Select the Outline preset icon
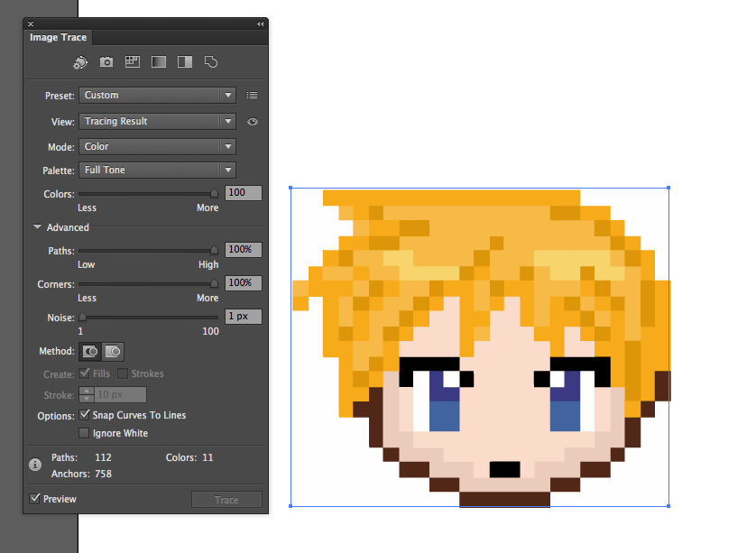756x553 pixels. click(210, 61)
